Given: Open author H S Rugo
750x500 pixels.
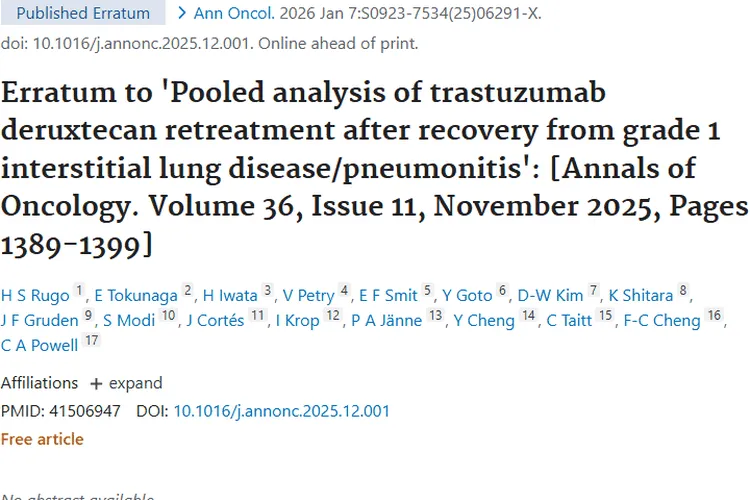Looking at the screenshot, I should 35,295.
